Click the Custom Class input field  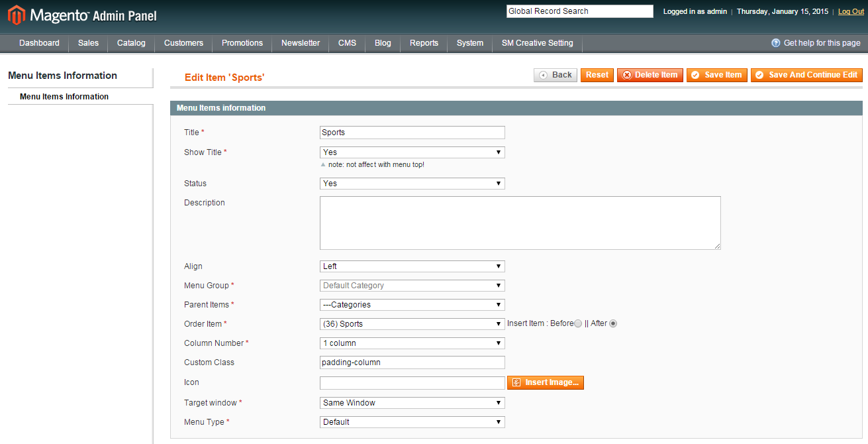(412, 362)
